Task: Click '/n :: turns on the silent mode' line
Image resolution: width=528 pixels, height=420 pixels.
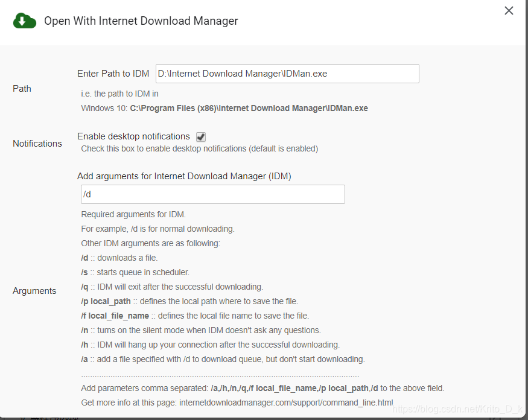Action: (201, 330)
